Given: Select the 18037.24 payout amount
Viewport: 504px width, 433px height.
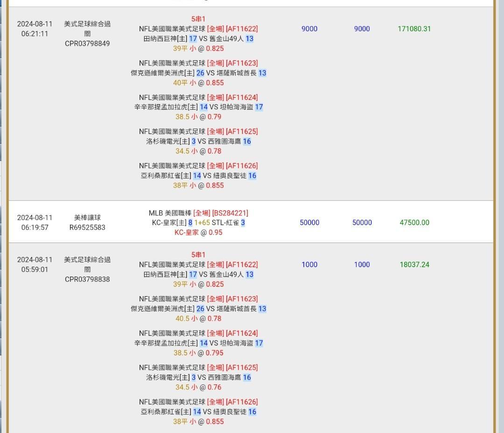Looking at the screenshot, I should pos(414,264).
